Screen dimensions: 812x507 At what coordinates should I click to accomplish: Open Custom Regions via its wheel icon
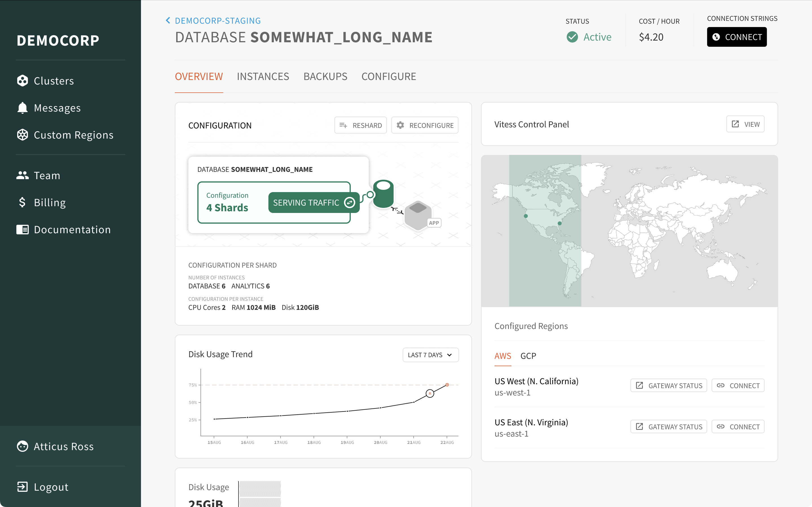(23, 135)
